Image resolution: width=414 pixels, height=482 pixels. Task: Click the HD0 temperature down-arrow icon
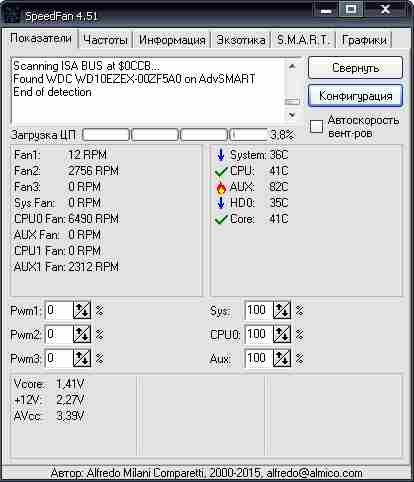[x=221, y=203]
